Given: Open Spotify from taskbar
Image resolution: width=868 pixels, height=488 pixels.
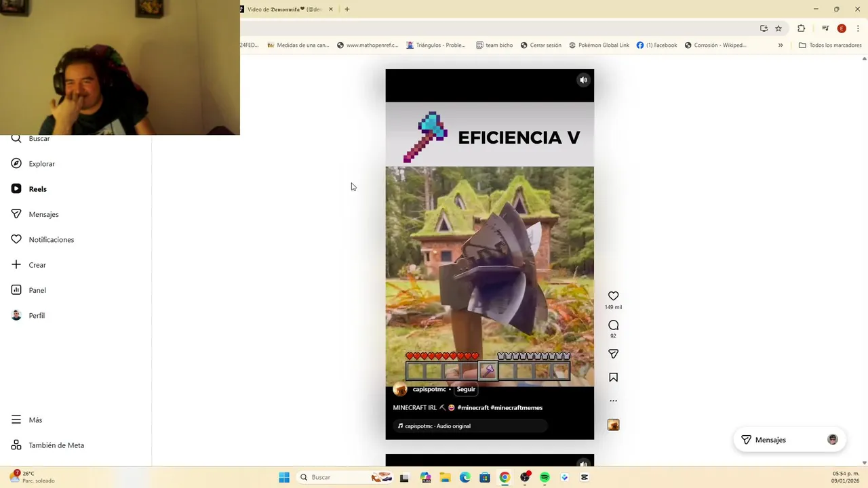Looking at the screenshot, I should [x=545, y=477].
